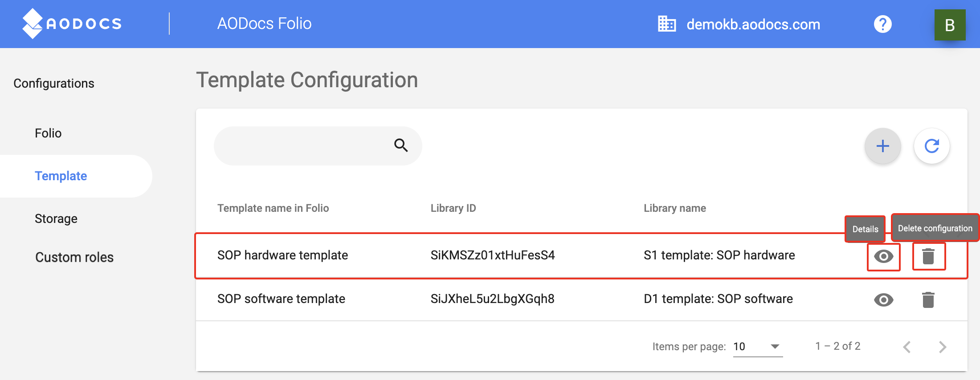Click library ID SiJXheL5u2LbgXGqh8
The height and width of the screenshot is (380, 980).
[x=492, y=299]
